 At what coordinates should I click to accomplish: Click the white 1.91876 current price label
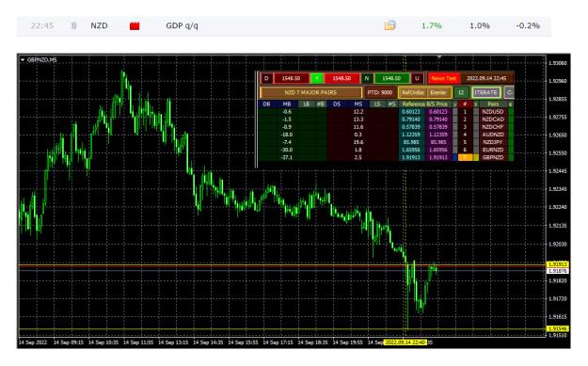tap(558, 270)
